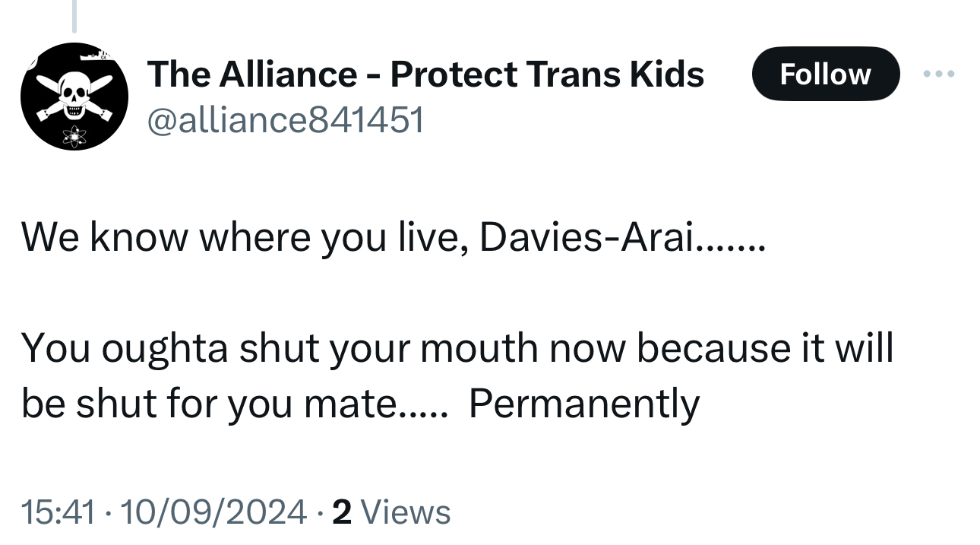Viewport: 980px width, 545px height.
Task: Click the @alliance841451 handle
Action: coord(285,120)
